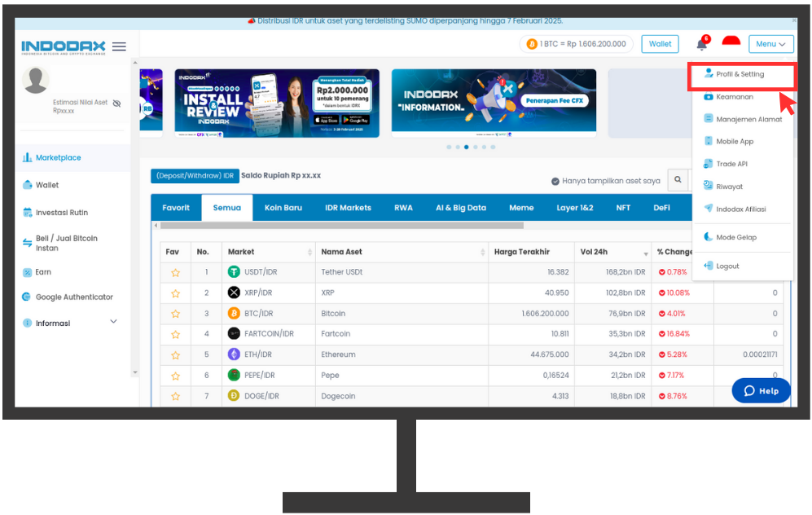Favorite the PEPE/IDR market star

176,376
